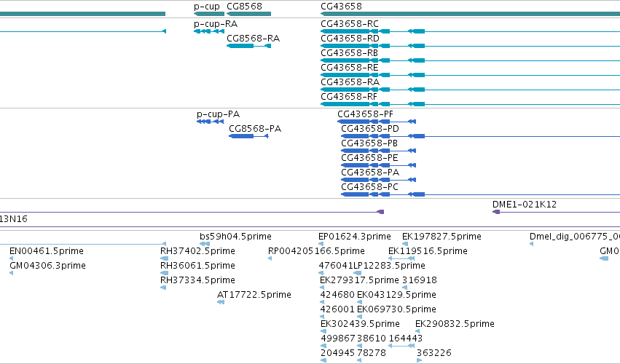Screen dimensions: 620x364
Task: Open the p-cup-RA transcript
Action: [216, 24]
